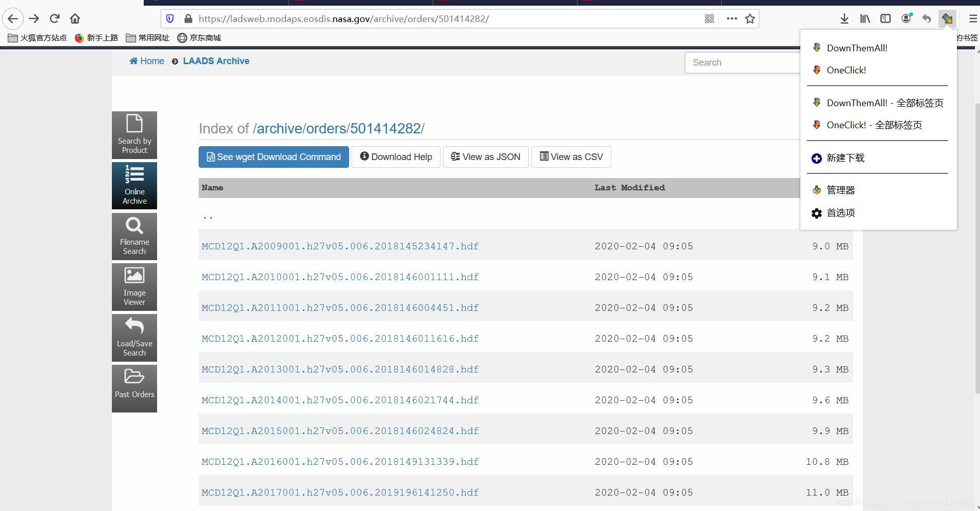The image size is (980, 511).
Task: Click the Last Modified column header
Action: click(629, 188)
